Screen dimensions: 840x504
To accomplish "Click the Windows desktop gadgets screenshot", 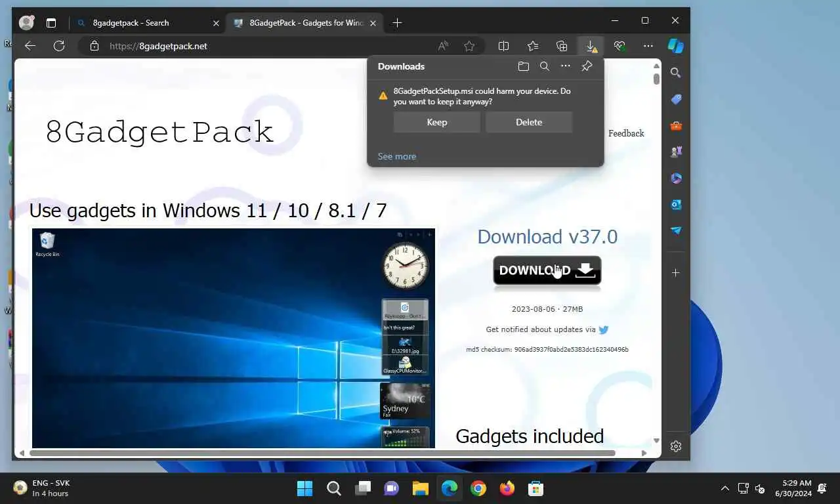I will click(234, 338).
